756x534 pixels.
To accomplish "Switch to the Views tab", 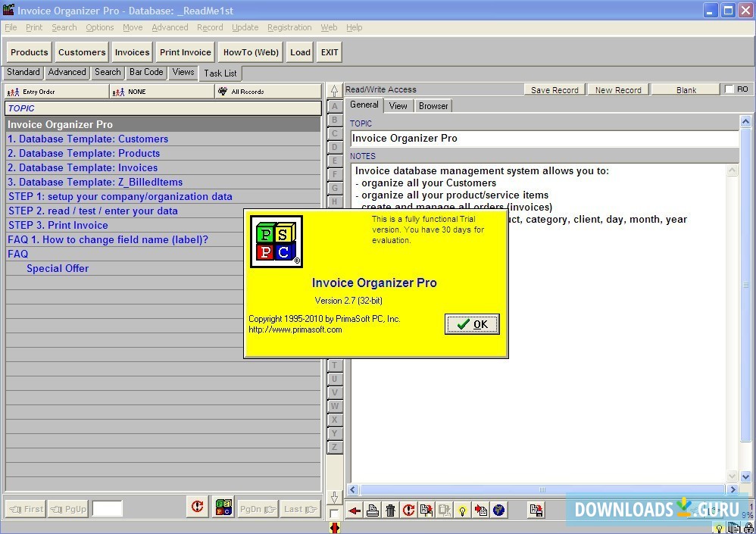I will tap(183, 72).
